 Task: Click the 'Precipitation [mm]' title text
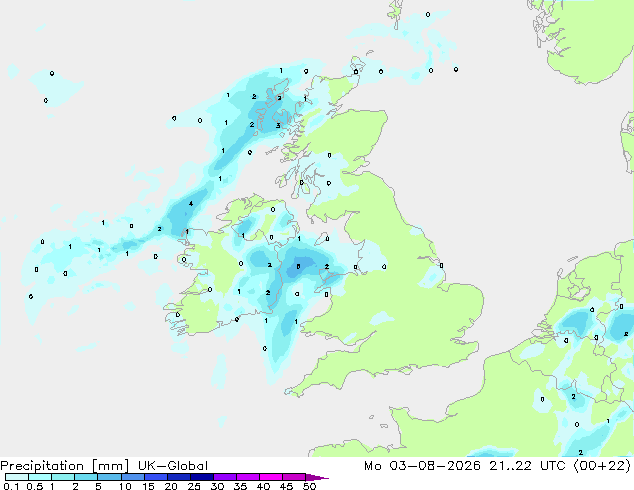(65, 466)
